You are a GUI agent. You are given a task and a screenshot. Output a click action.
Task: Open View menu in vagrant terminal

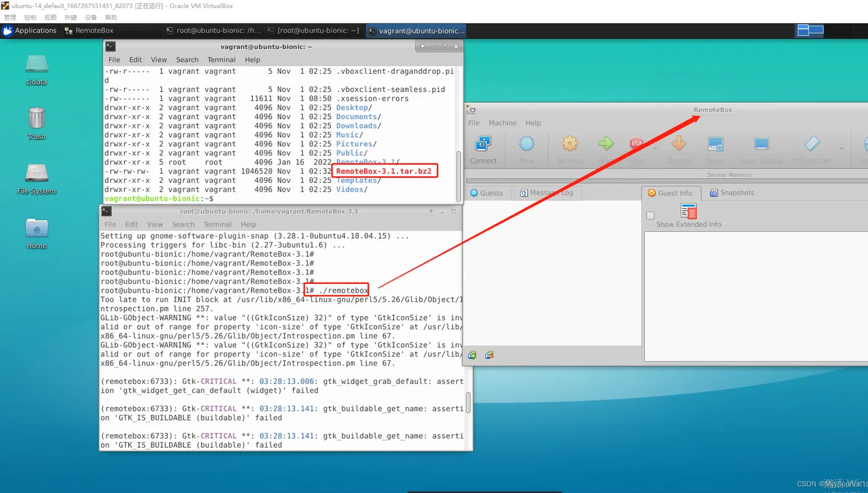[x=159, y=60]
